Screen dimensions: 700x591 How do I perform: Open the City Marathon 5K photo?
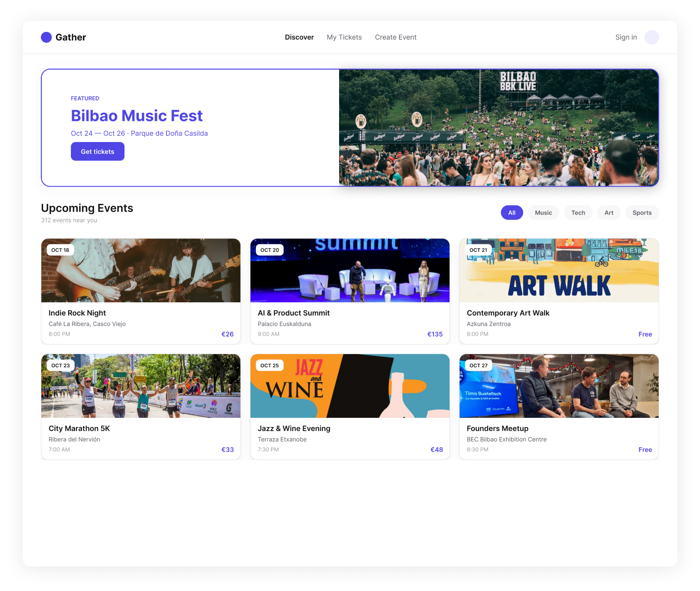click(x=141, y=386)
